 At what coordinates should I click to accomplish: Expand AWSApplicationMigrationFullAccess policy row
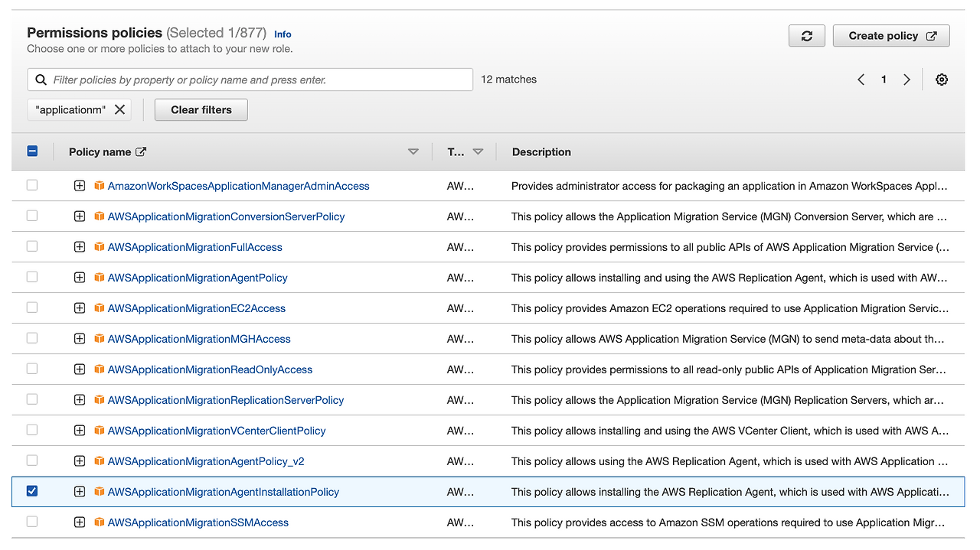(x=80, y=247)
